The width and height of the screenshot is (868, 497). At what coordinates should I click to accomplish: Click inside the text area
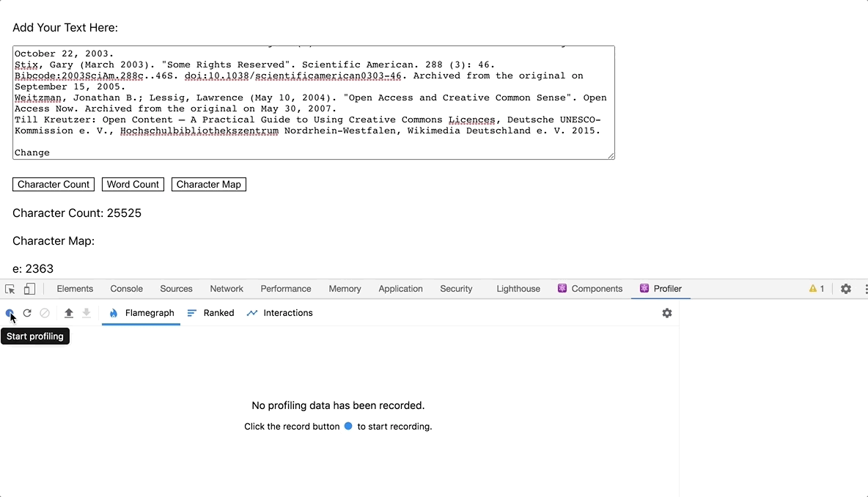tap(313, 103)
